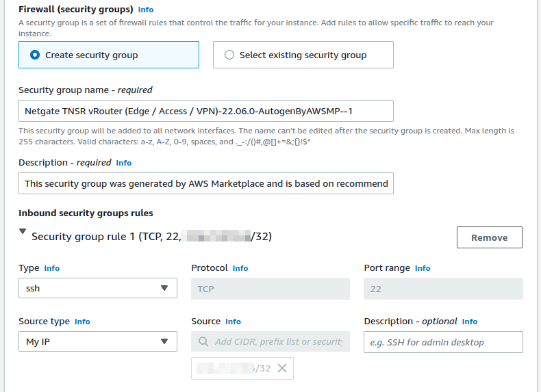This screenshot has height=392, width=541.
Task: Remove security group rule 1
Action: point(489,237)
